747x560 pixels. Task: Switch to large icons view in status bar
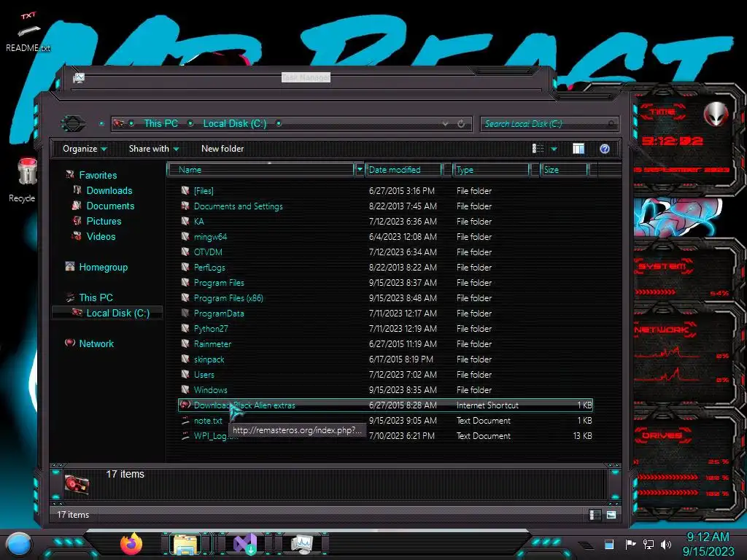611,515
